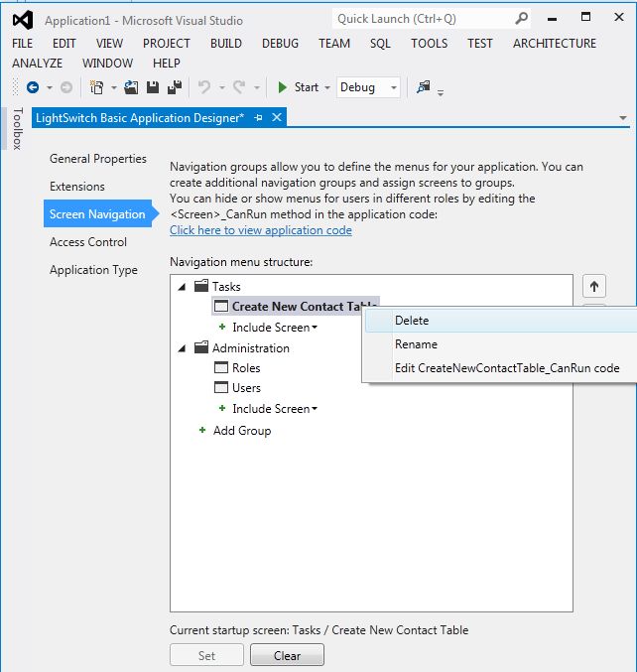Open the Include Screen dropdown under Administration
This screenshot has width=637, height=672.
315,409
